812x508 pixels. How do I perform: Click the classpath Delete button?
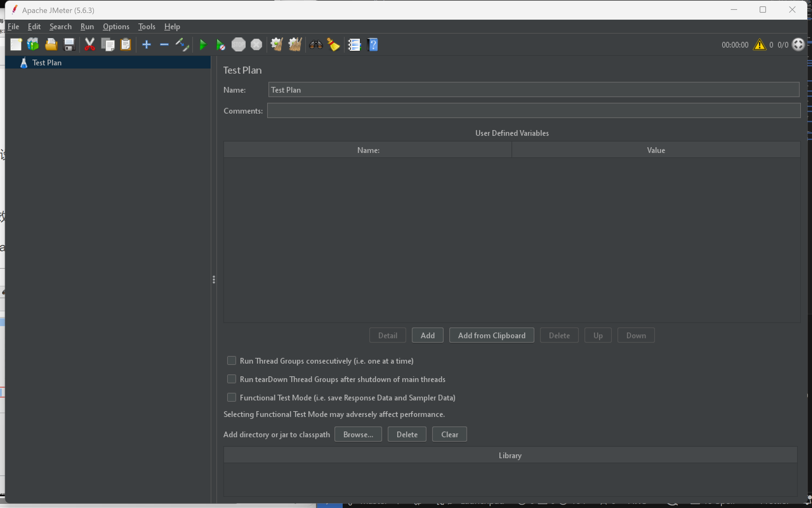pos(407,434)
